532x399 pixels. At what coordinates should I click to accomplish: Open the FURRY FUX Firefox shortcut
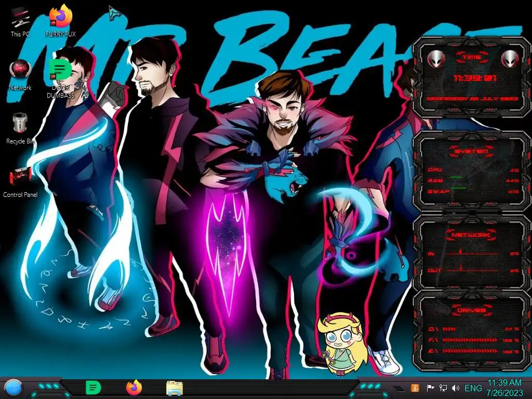pos(60,21)
